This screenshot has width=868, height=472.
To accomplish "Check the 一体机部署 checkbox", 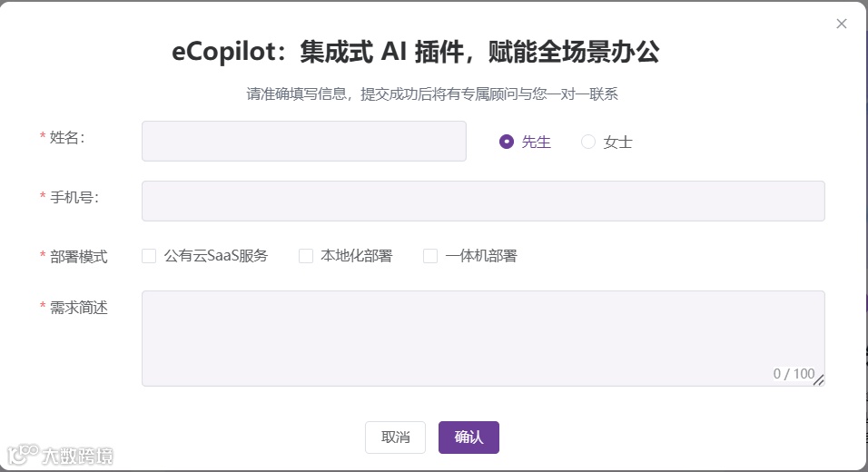I will (x=430, y=256).
